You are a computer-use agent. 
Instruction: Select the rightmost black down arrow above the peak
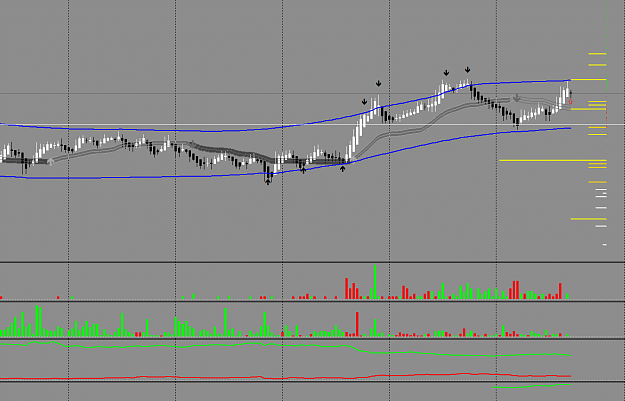[x=468, y=70]
